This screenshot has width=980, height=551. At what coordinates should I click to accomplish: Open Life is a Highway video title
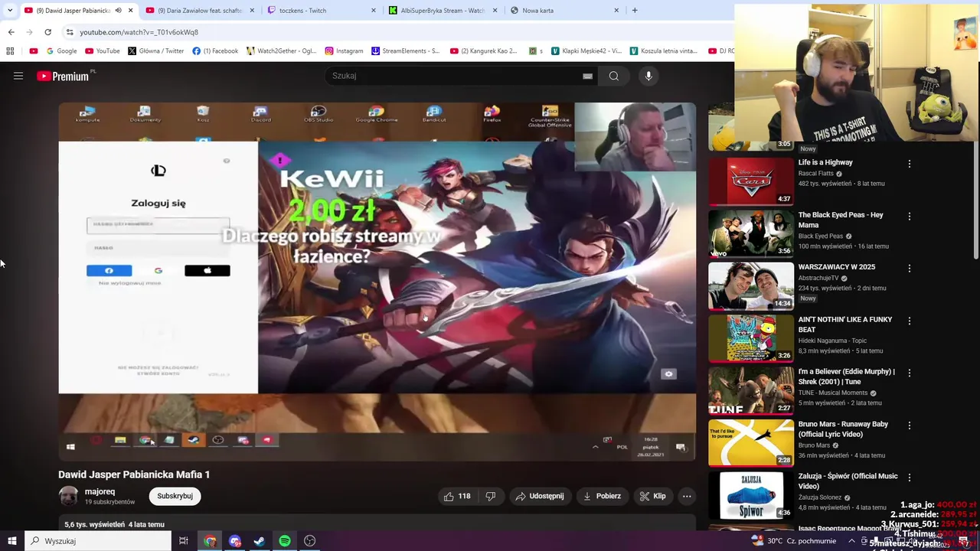click(825, 162)
